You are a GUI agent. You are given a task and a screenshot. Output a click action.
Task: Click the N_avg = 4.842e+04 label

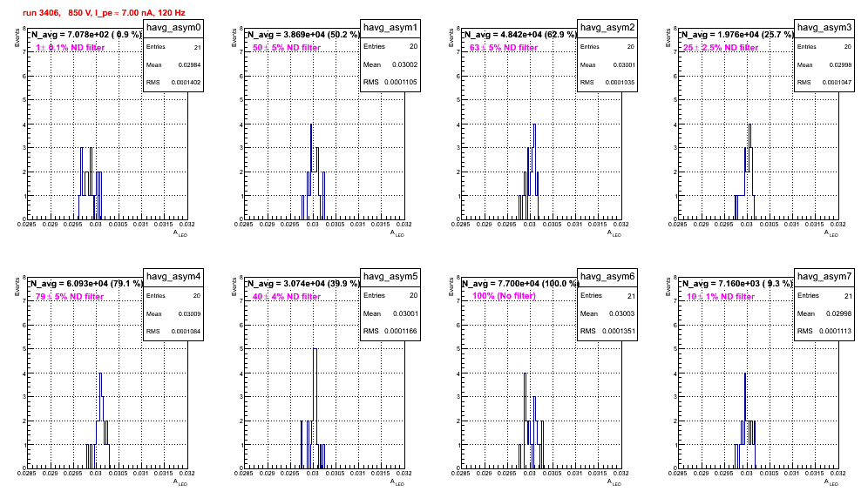[x=519, y=34]
